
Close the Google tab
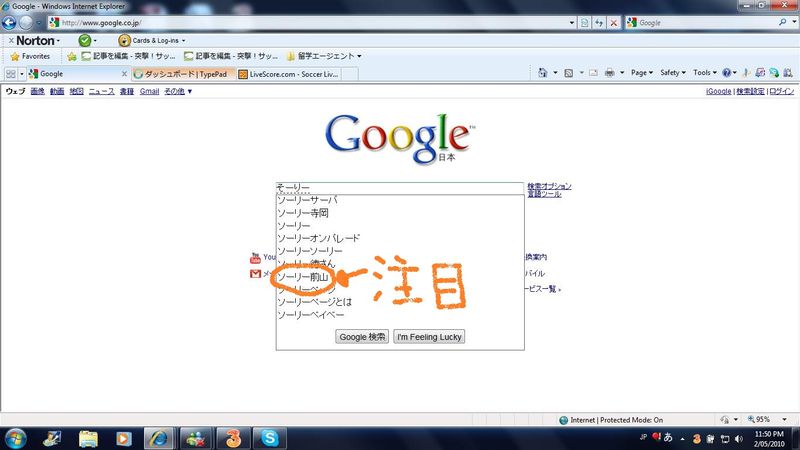tap(124, 74)
